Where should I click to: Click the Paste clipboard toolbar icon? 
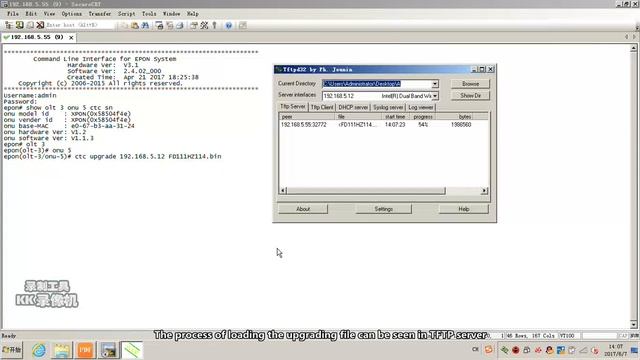coord(135,25)
